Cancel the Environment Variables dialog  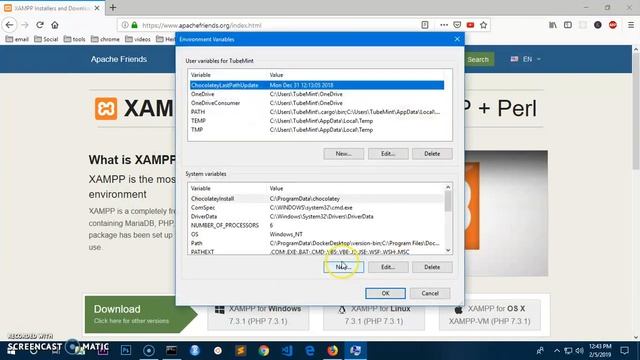[x=430, y=293]
